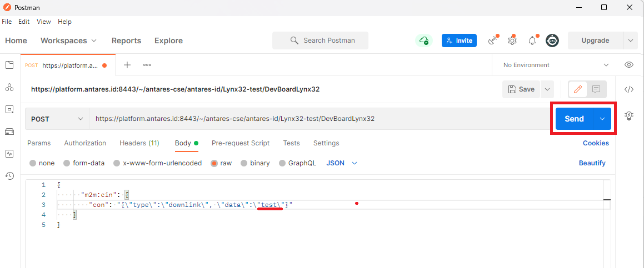The height and width of the screenshot is (268, 644).
Task: Click the cloud sync status icon
Action: (423, 41)
